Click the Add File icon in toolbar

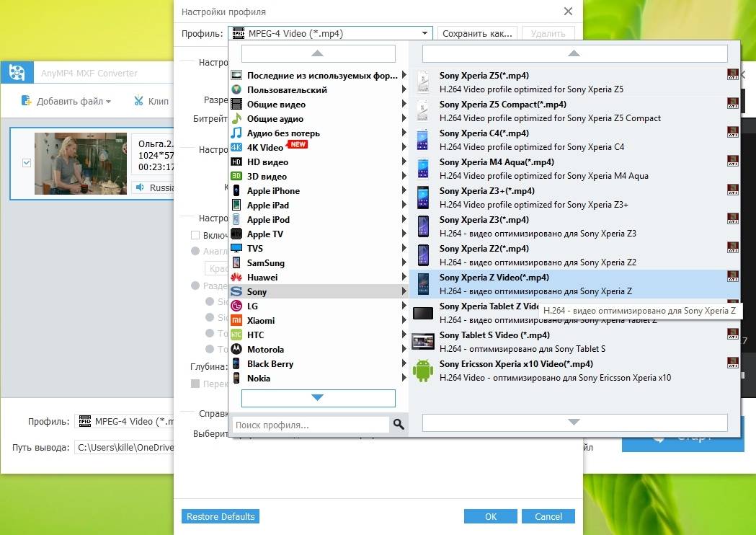(26, 100)
